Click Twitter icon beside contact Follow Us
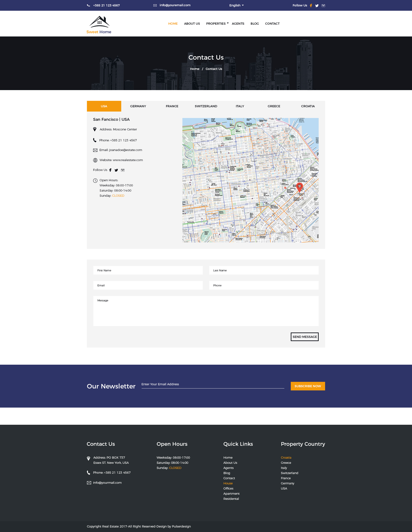The height and width of the screenshot is (532, 412). [x=116, y=170]
